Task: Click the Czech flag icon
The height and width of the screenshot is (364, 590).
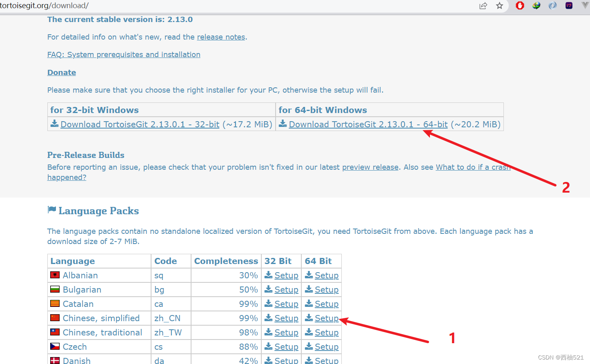Action: 55,346
